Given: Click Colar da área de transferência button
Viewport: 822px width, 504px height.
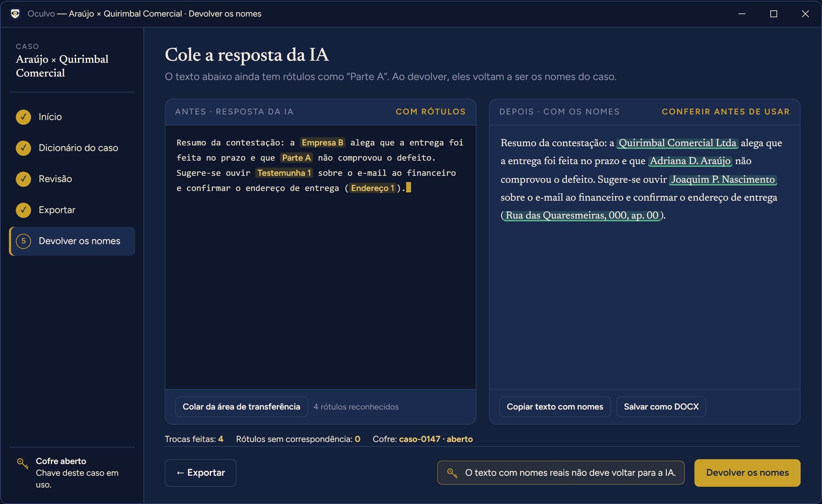Looking at the screenshot, I should click(x=241, y=407).
